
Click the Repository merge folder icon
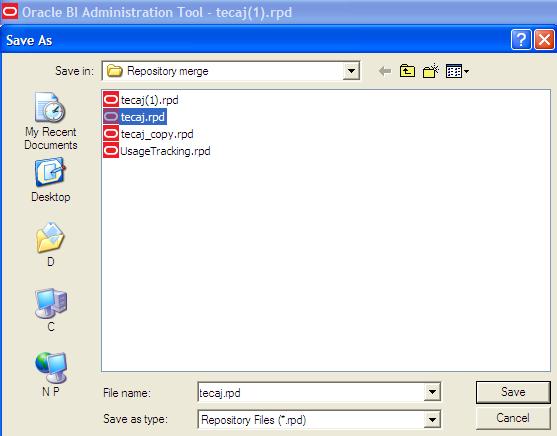click(x=115, y=71)
